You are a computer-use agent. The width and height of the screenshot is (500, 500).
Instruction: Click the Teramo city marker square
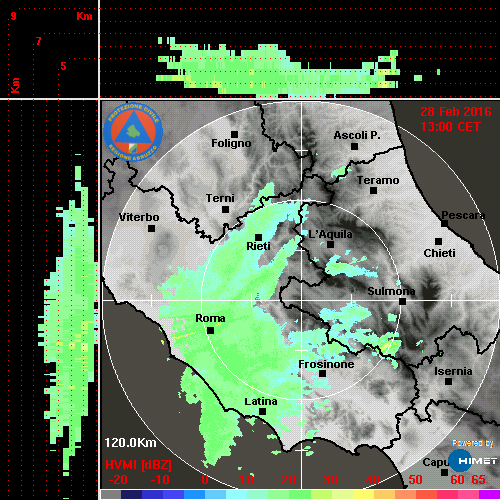(x=373, y=190)
